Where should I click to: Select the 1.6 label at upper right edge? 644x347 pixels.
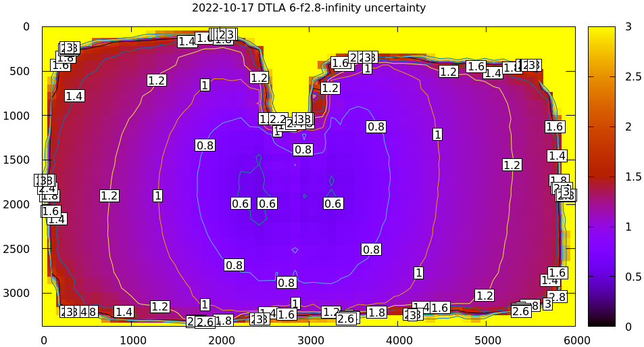pyautogui.click(x=555, y=127)
